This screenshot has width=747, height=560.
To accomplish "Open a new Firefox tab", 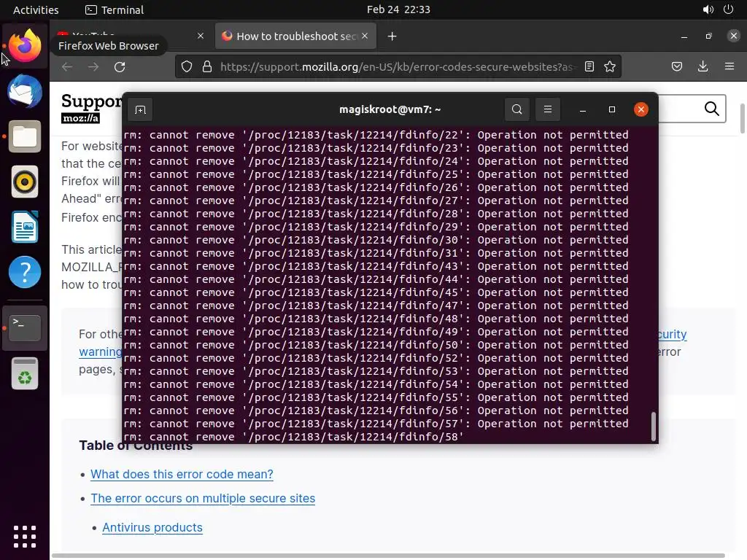I will 392,36.
